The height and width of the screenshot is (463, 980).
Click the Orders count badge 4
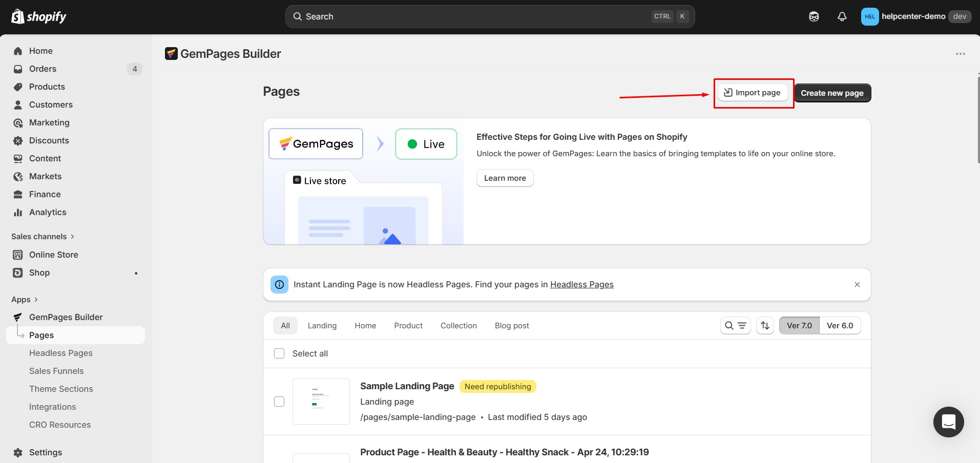click(x=135, y=69)
